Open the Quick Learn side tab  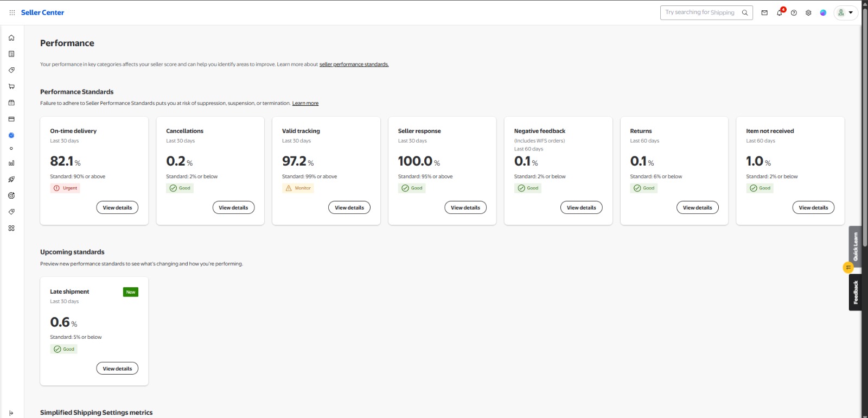tap(855, 246)
